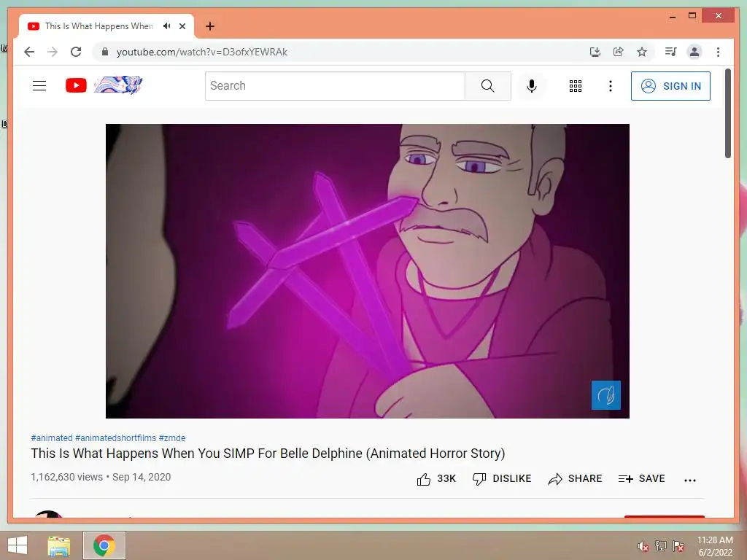Viewport: 747px width, 560px height.
Task: Like the video with thumbs up 33K
Action: 436,478
